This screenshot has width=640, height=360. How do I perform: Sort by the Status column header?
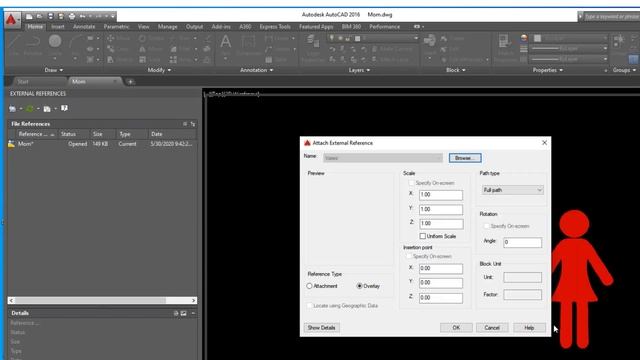pos(73,134)
